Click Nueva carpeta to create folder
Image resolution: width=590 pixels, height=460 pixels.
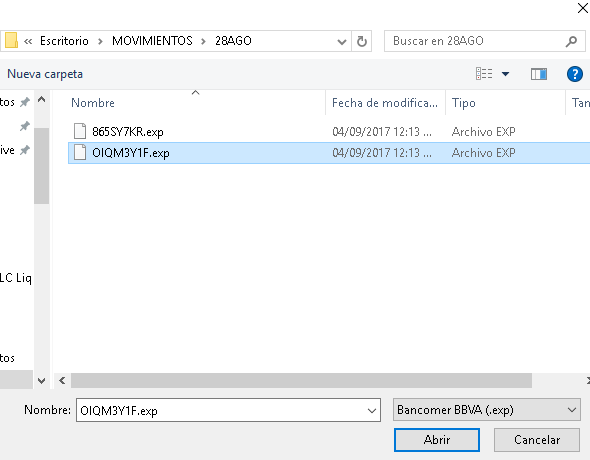point(45,74)
